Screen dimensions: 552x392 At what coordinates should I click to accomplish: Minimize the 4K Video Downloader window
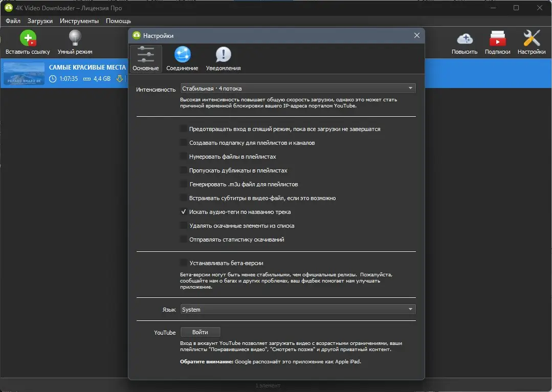(x=493, y=7)
